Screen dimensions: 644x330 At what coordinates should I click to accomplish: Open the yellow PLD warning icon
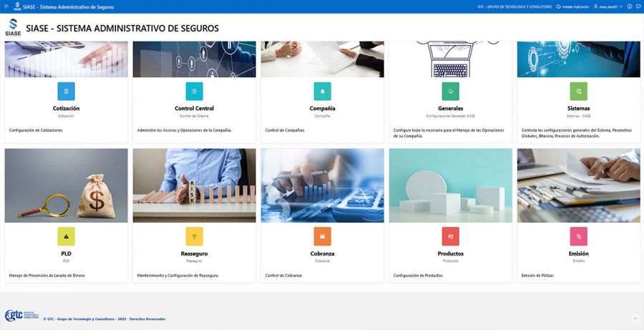tap(66, 236)
